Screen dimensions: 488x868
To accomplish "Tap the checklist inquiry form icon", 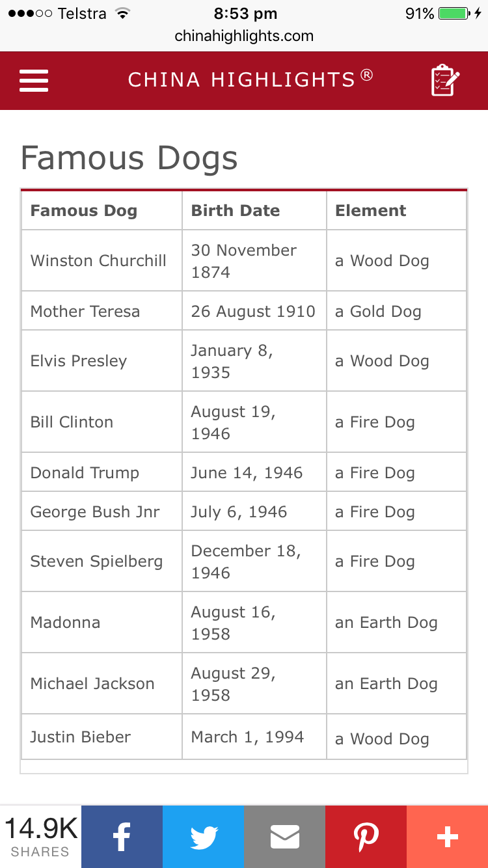I will click(445, 81).
